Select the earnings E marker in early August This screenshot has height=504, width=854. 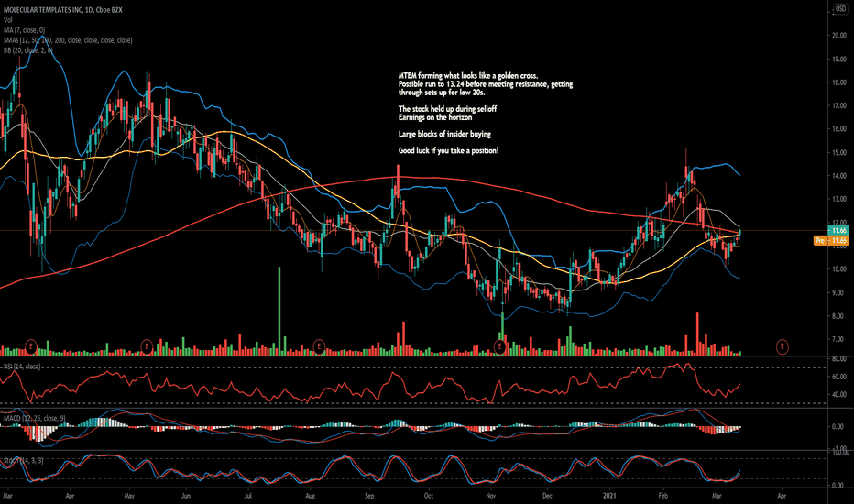coord(319,346)
